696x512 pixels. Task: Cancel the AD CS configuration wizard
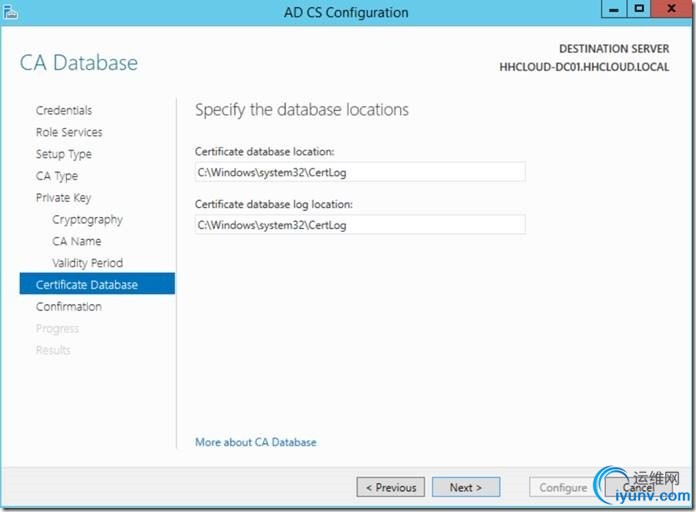(638, 488)
